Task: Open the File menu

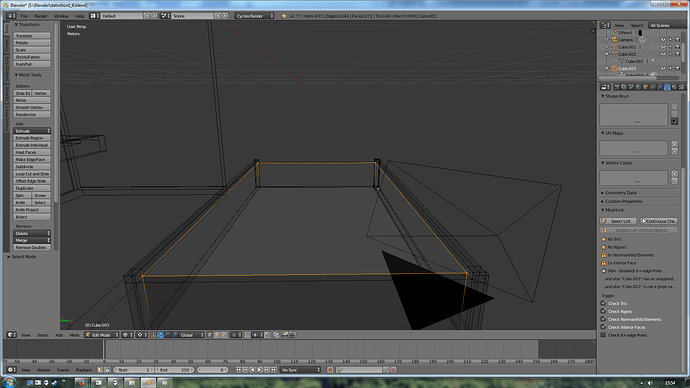Action: pyautogui.click(x=24, y=16)
